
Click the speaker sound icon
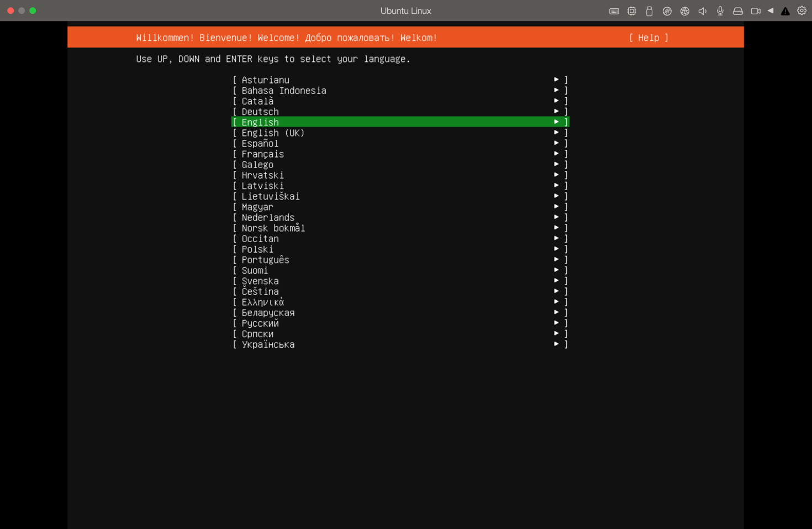pos(702,11)
